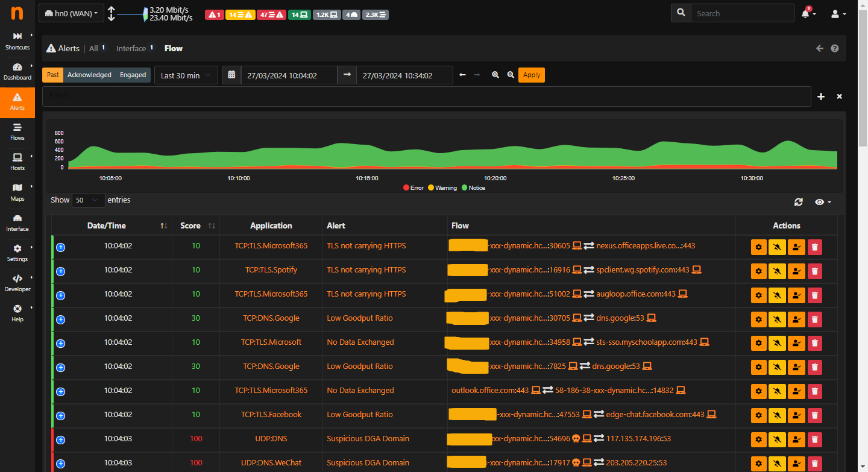Switch to the Interface alerts tab
This screenshot has height=472, width=868.
[x=131, y=48]
